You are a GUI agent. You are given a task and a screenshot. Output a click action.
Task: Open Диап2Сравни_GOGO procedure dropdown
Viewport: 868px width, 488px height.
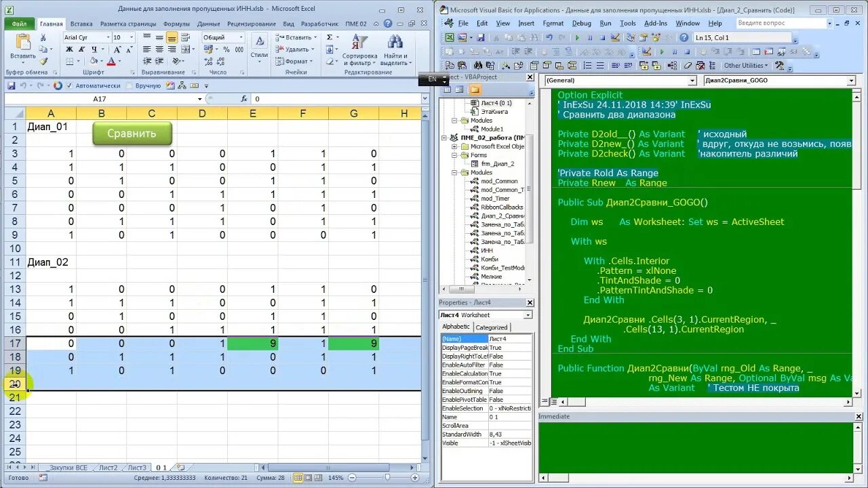tap(851, 81)
